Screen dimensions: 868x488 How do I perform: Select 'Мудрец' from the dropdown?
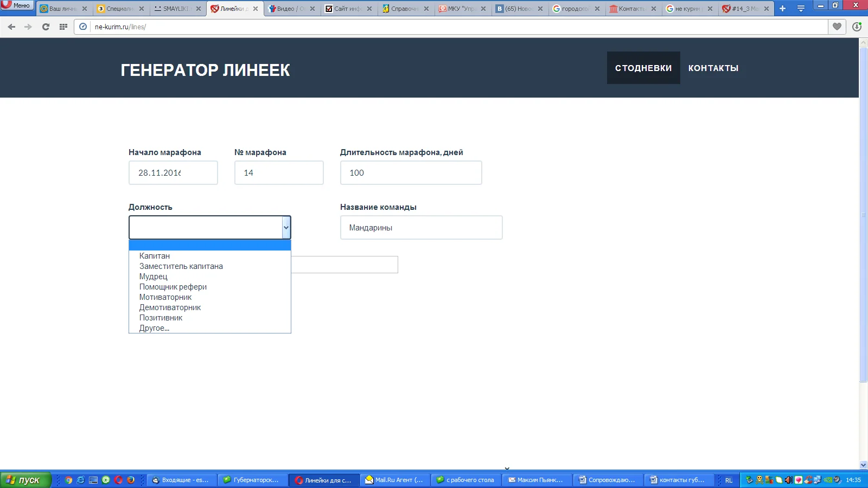click(x=210, y=277)
